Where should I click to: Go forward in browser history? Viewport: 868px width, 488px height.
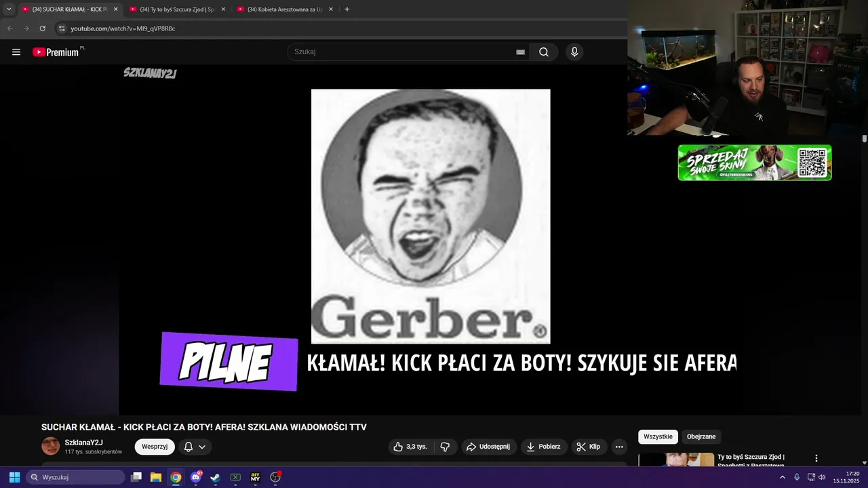26,28
